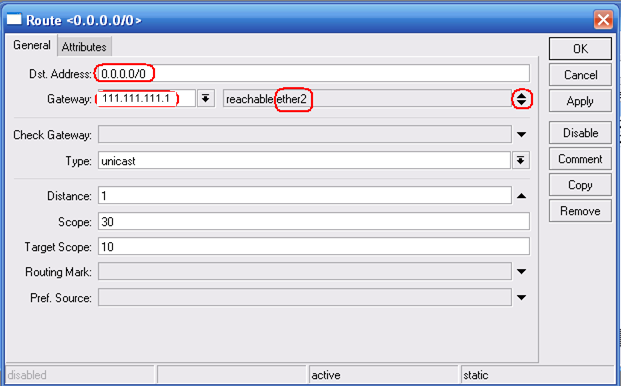Open the Type dropdown
The width and height of the screenshot is (621, 386).
coord(521,160)
